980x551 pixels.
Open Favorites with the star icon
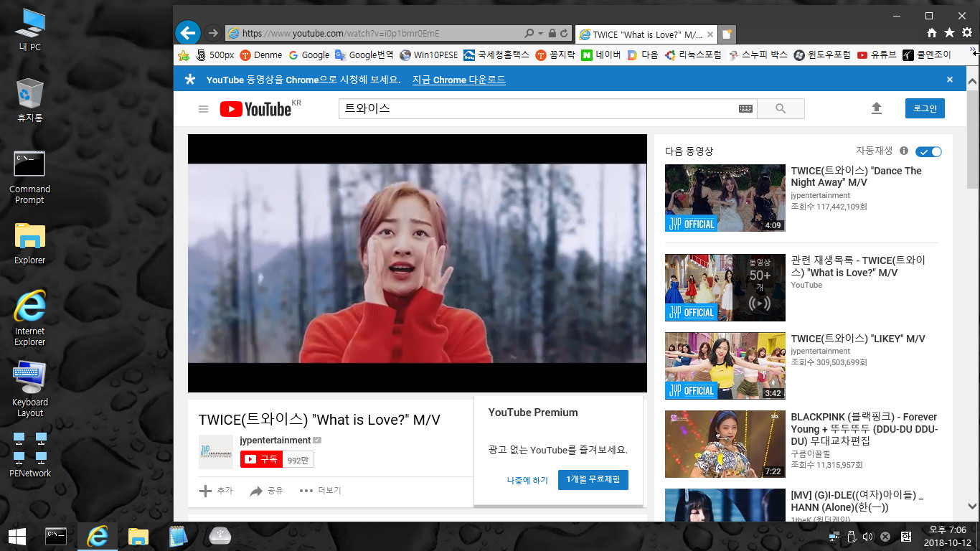(949, 33)
